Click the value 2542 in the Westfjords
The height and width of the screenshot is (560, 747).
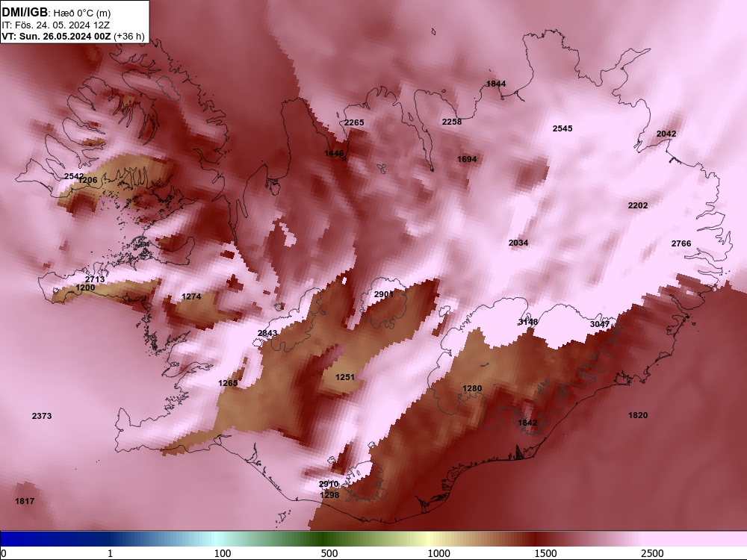[73, 176]
